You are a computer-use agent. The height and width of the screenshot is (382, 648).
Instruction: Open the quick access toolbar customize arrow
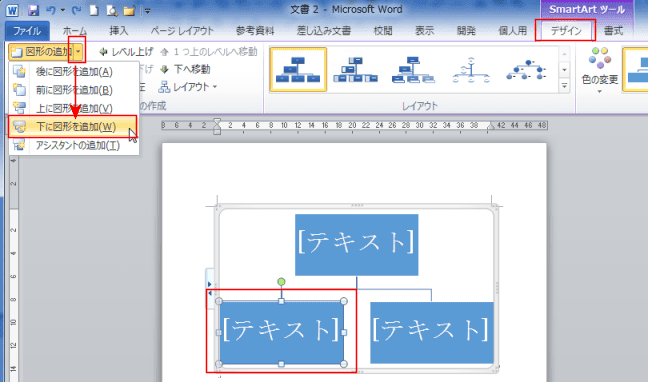point(148,11)
